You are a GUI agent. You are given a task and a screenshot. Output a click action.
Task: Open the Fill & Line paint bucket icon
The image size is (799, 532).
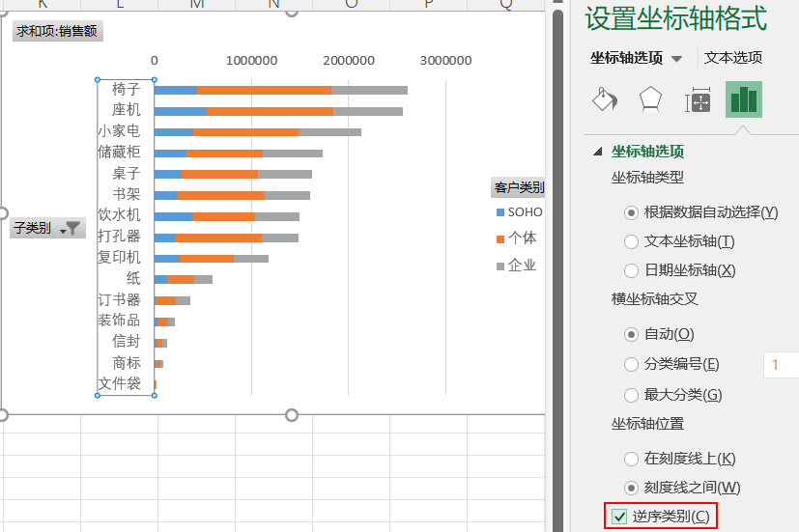(604, 99)
